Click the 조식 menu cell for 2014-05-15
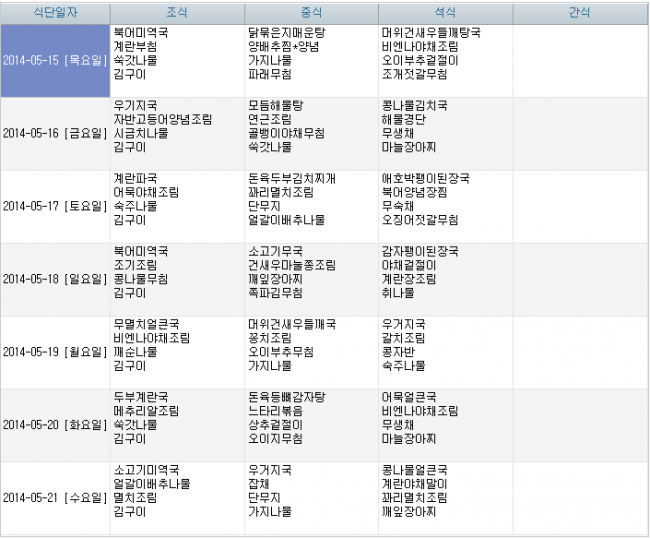This screenshot has width=650, height=538. pos(176,60)
